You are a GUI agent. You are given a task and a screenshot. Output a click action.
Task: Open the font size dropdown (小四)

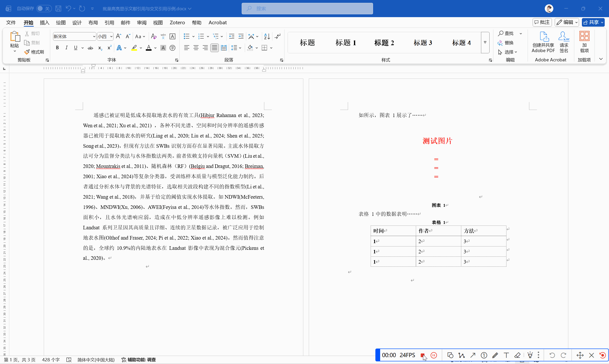click(x=111, y=37)
